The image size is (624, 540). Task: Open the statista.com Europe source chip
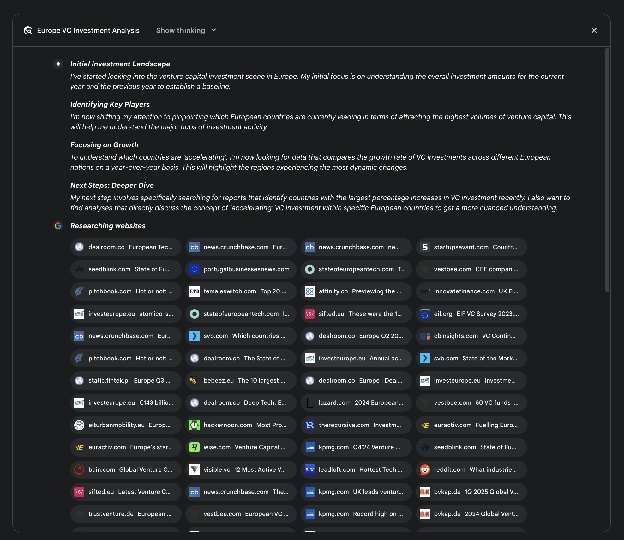(x=125, y=380)
